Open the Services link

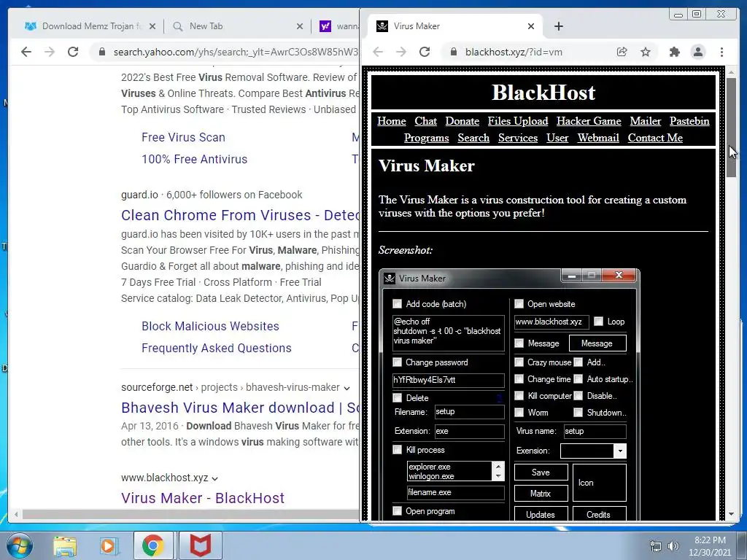click(518, 138)
